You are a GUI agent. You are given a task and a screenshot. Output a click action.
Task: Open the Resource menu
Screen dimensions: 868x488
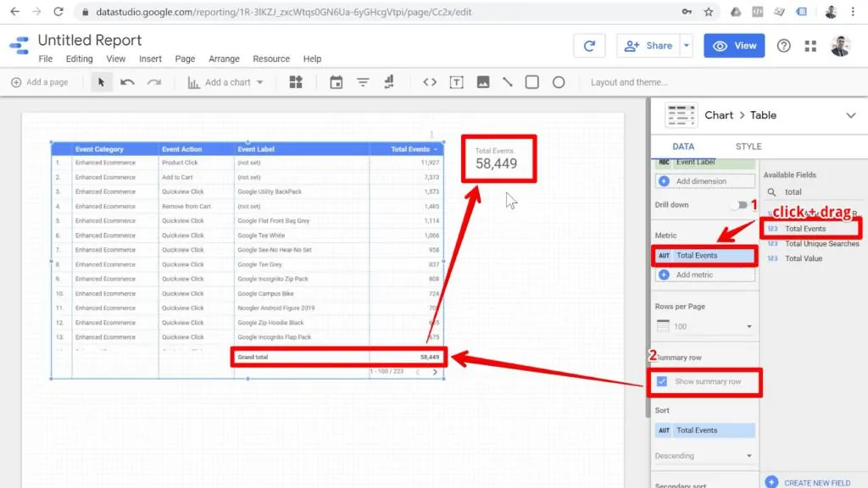click(271, 58)
